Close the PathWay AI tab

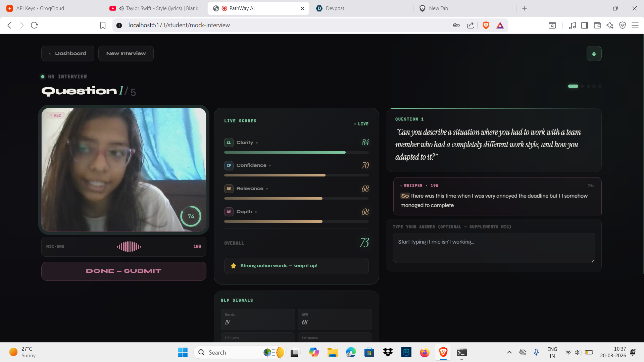[302, 8]
